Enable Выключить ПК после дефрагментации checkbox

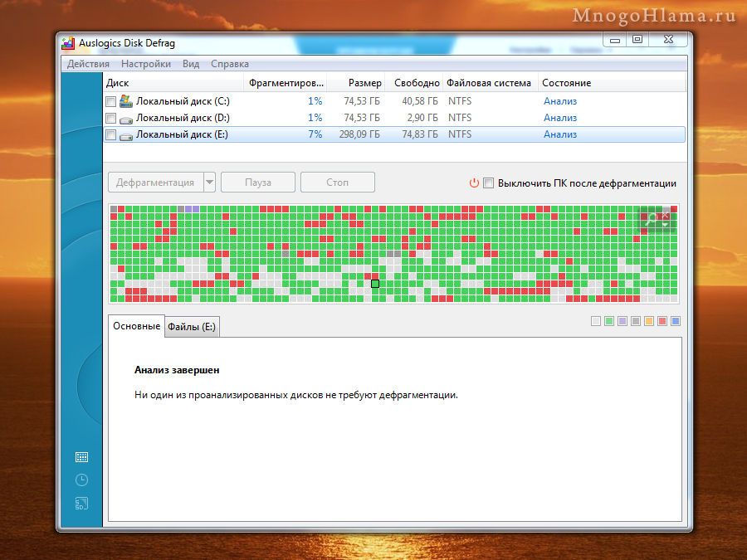[489, 183]
